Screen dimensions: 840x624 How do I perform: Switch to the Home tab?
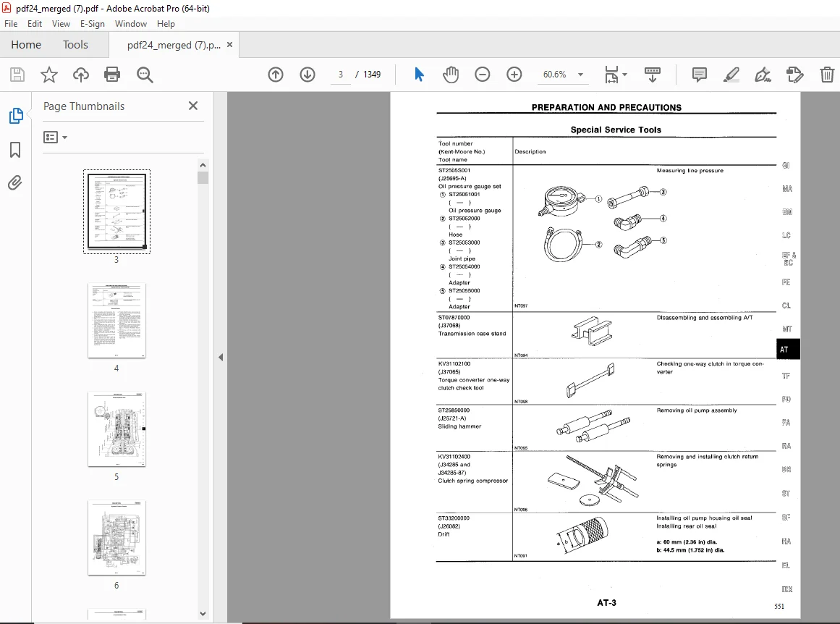(x=26, y=44)
